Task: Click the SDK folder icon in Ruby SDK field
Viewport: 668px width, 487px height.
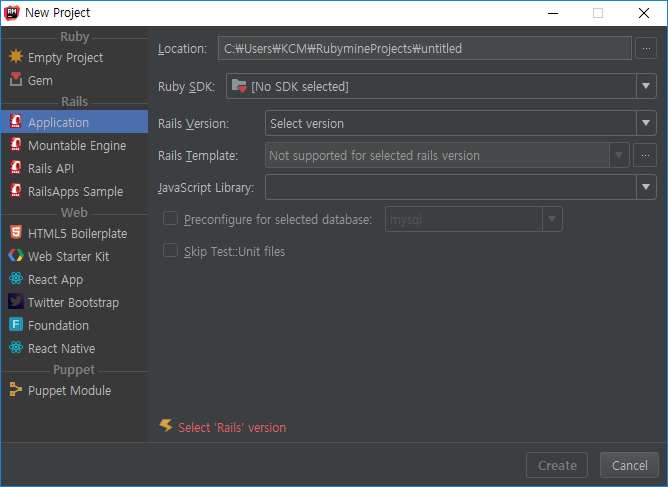Action: coord(239,86)
